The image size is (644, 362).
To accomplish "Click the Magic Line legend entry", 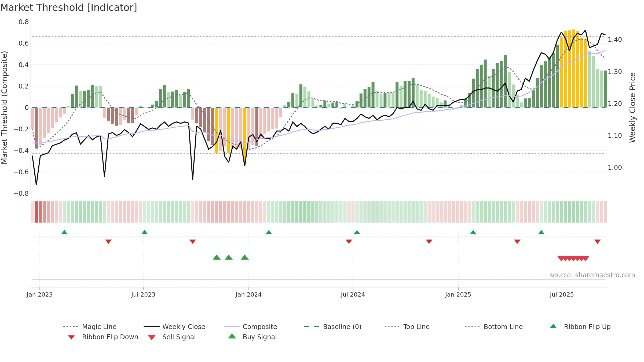I will point(90,327).
